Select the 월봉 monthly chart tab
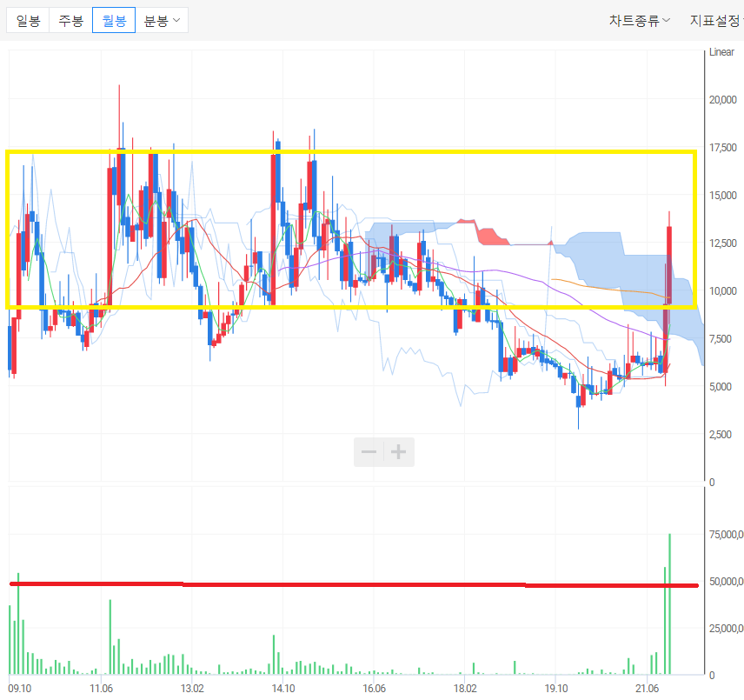744x700 pixels. [x=114, y=20]
